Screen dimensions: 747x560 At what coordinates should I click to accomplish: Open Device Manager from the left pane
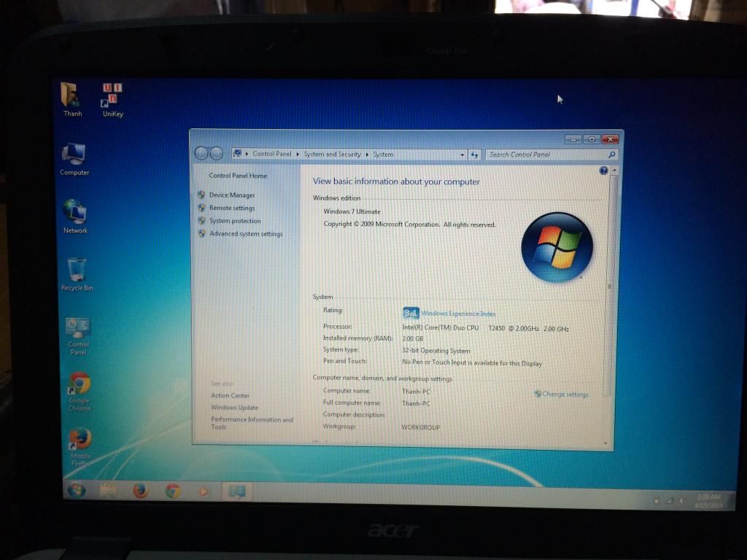pyautogui.click(x=232, y=195)
